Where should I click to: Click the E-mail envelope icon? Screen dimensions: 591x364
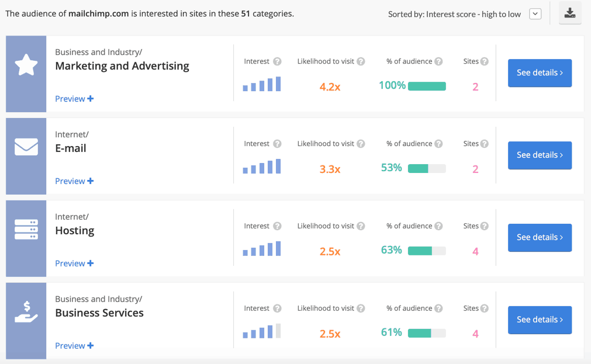click(x=25, y=151)
